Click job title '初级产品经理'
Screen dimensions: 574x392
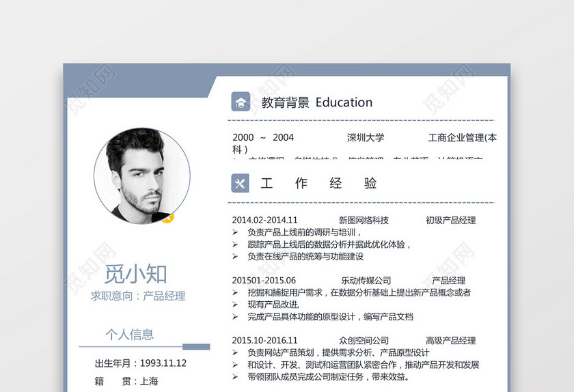click(450, 220)
